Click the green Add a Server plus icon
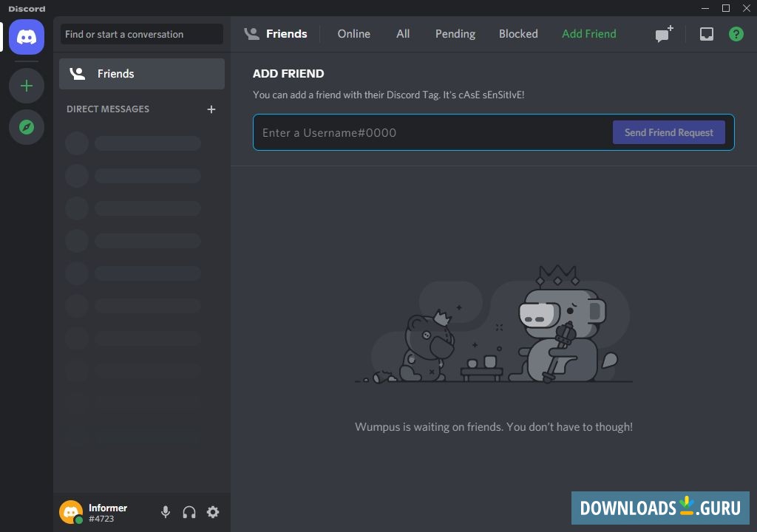The height and width of the screenshot is (532, 757). [26, 86]
